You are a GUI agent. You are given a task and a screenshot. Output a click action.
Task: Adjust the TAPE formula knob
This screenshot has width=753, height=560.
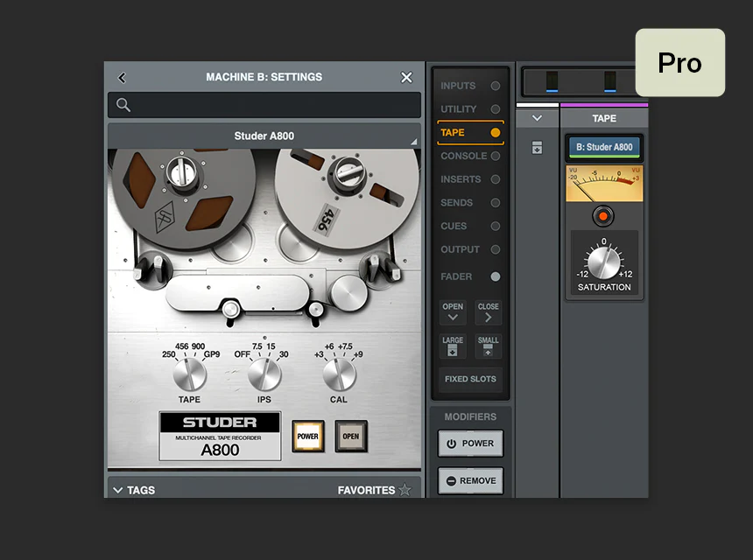pos(190,374)
